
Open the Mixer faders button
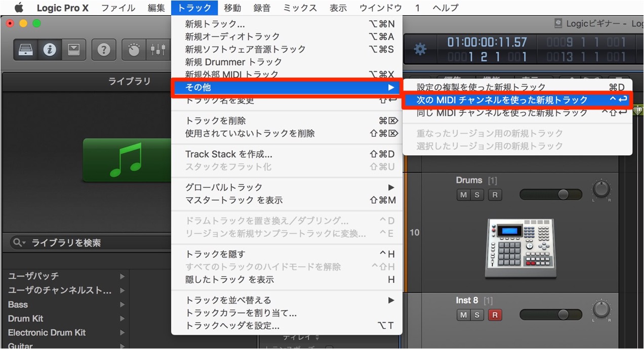[x=158, y=49]
